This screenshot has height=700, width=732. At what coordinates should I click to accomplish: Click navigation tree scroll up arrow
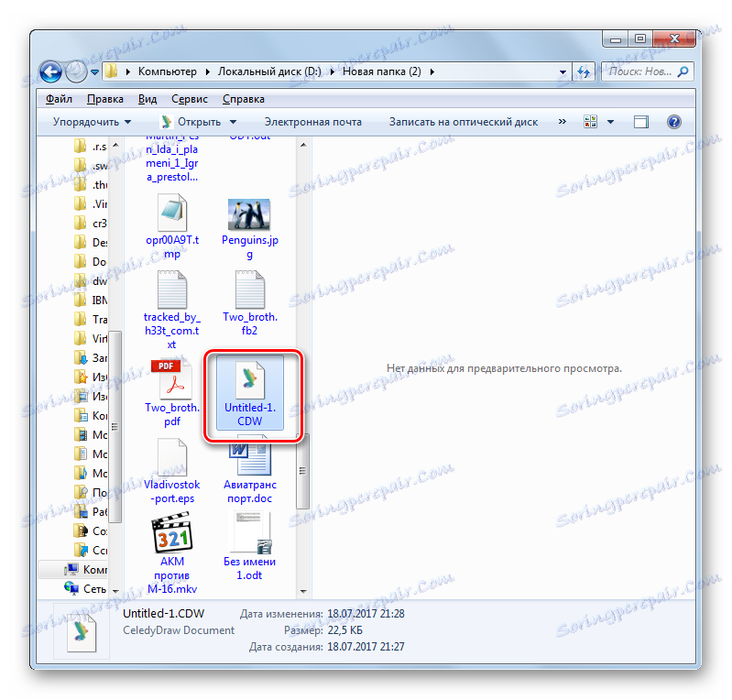[115, 146]
